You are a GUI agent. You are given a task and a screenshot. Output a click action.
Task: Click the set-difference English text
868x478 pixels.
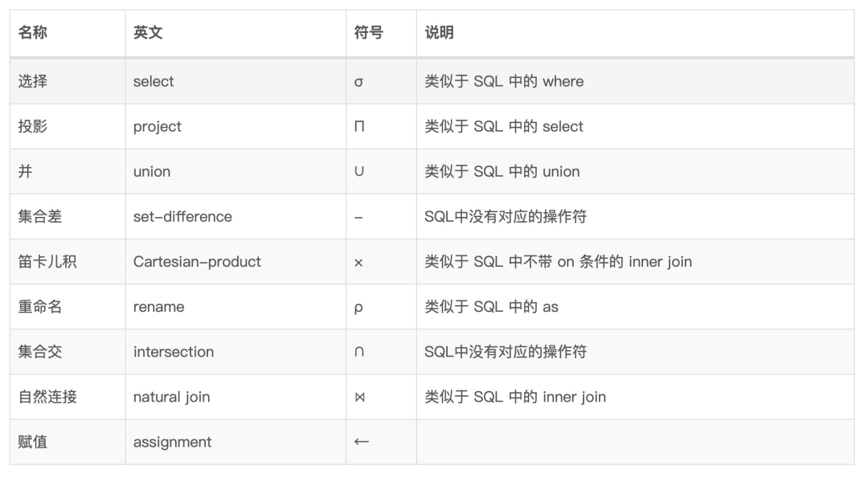pyautogui.click(x=182, y=217)
